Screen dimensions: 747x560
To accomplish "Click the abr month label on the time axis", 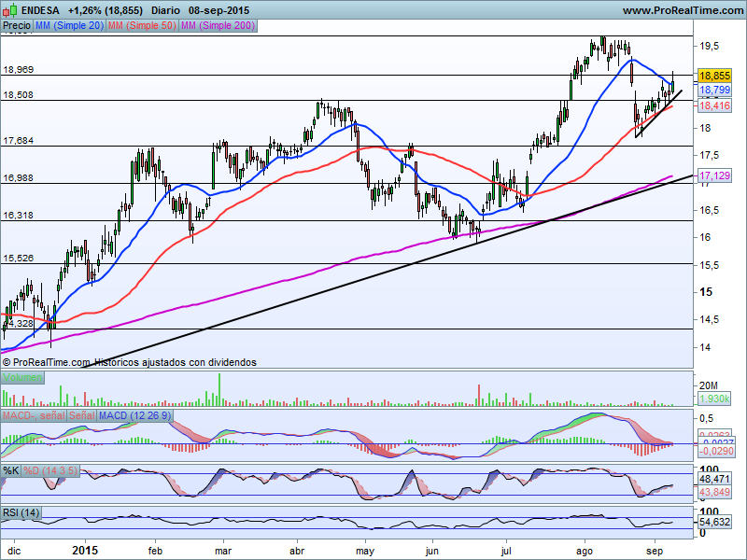I will pos(297,551).
